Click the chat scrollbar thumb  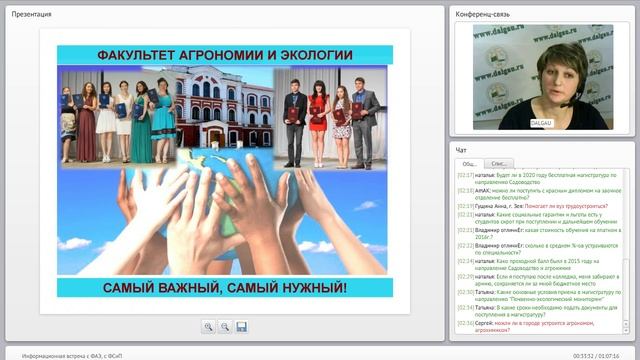626,290
